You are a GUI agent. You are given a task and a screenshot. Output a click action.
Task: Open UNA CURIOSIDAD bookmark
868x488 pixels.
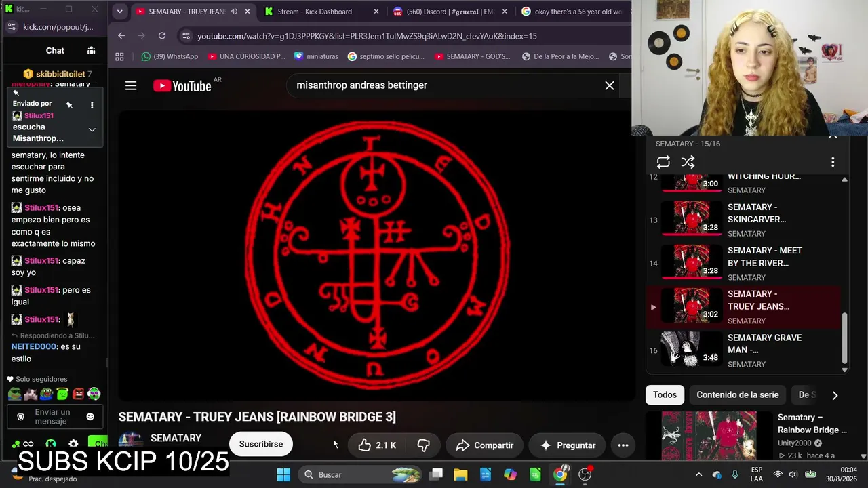(247, 56)
